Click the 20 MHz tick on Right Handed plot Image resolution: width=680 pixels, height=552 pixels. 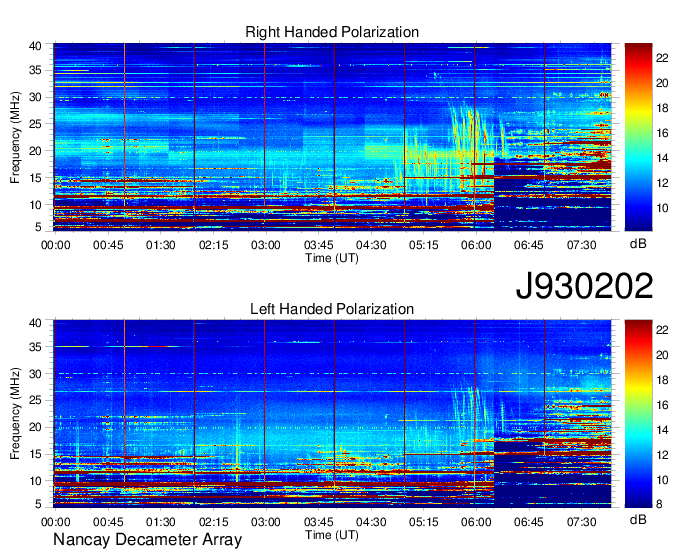pyautogui.click(x=35, y=151)
